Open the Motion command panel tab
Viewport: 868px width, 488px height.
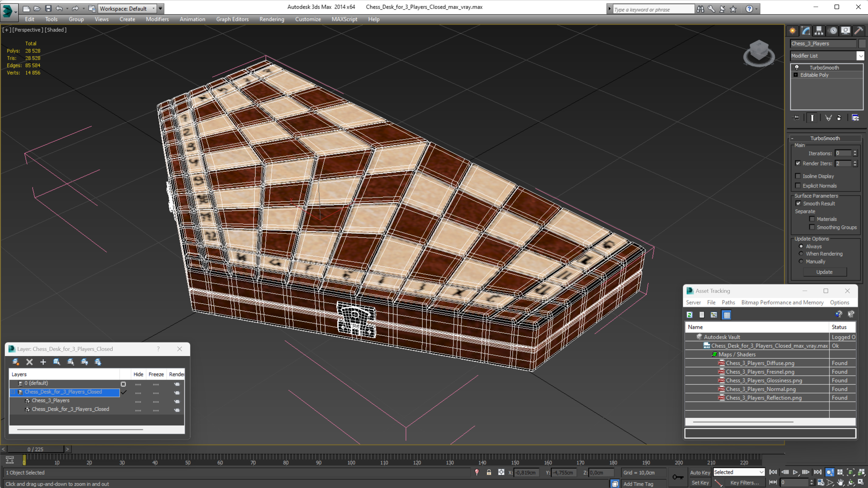pyautogui.click(x=833, y=31)
